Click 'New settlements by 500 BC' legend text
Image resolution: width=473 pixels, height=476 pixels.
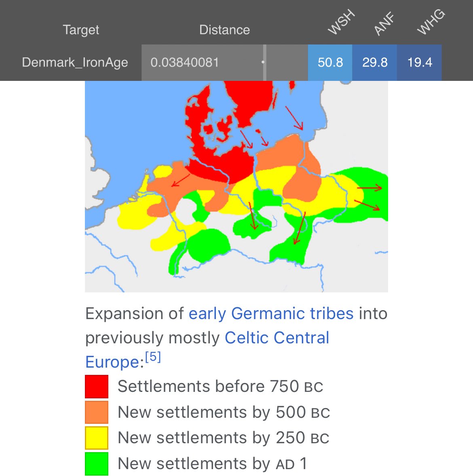point(224,412)
